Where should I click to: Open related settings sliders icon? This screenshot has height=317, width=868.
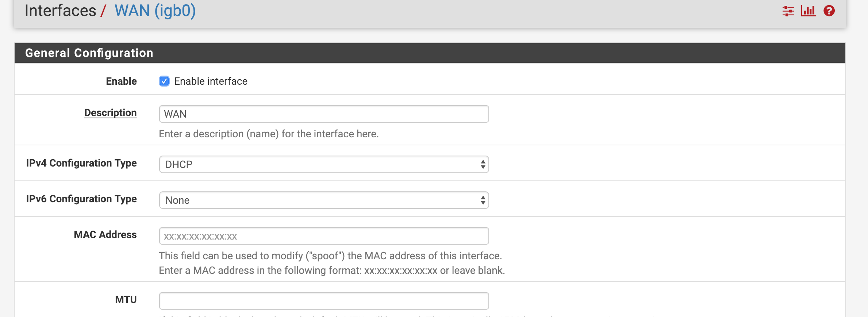coord(788,11)
